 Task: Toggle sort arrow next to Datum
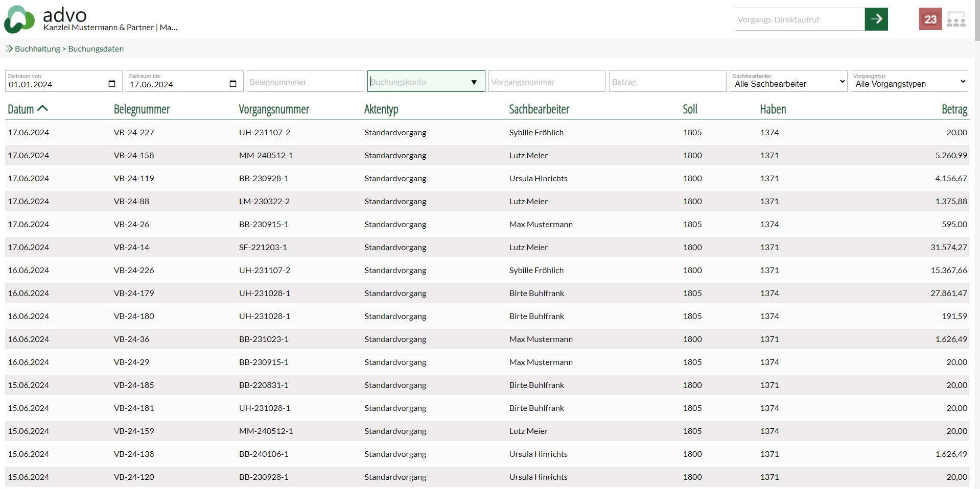43,109
